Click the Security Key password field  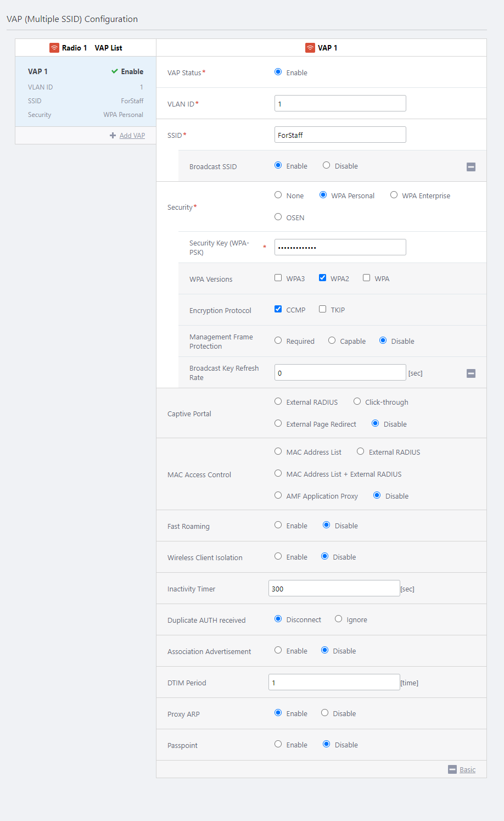click(x=340, y=247)
